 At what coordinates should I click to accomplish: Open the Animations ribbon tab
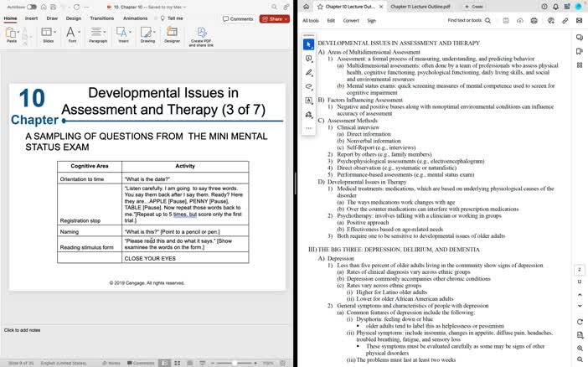click(x=136, y=18)
